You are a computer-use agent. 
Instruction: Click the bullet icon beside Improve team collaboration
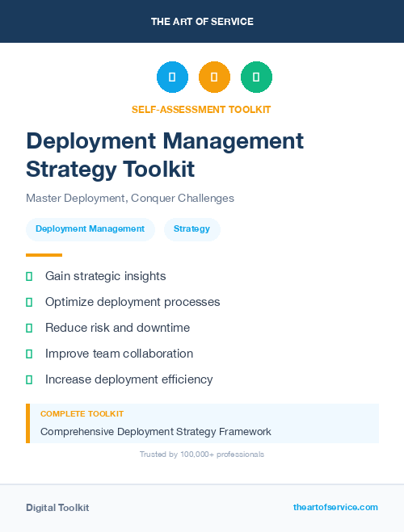tap(29, 354)
